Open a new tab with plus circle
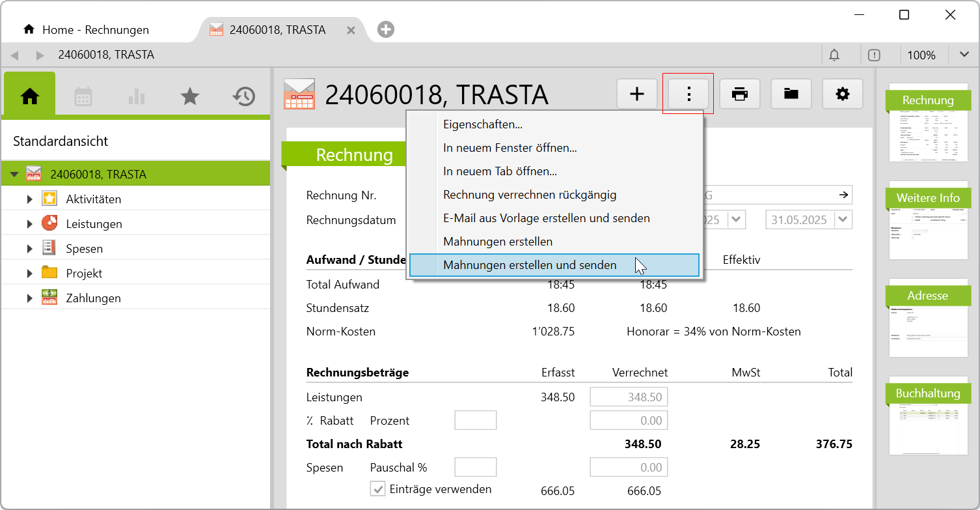This screenshot has width=980, height=510. (x=386, y=29)
